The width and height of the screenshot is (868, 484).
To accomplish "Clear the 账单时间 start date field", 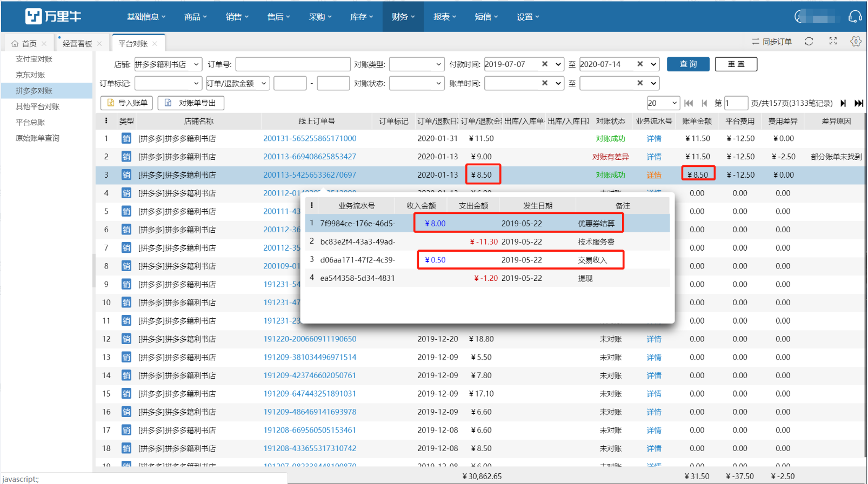I will (545, 83).
